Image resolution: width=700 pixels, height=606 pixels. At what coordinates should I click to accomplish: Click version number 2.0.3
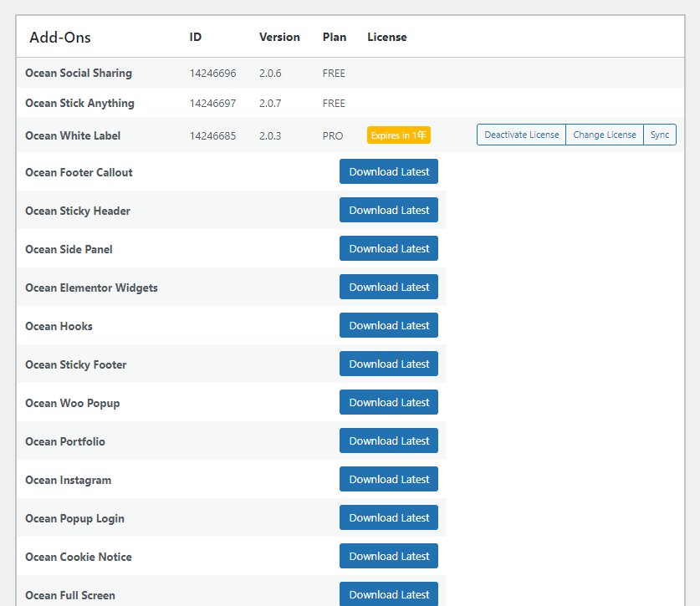pyautogui.click(x=270, y=135)
